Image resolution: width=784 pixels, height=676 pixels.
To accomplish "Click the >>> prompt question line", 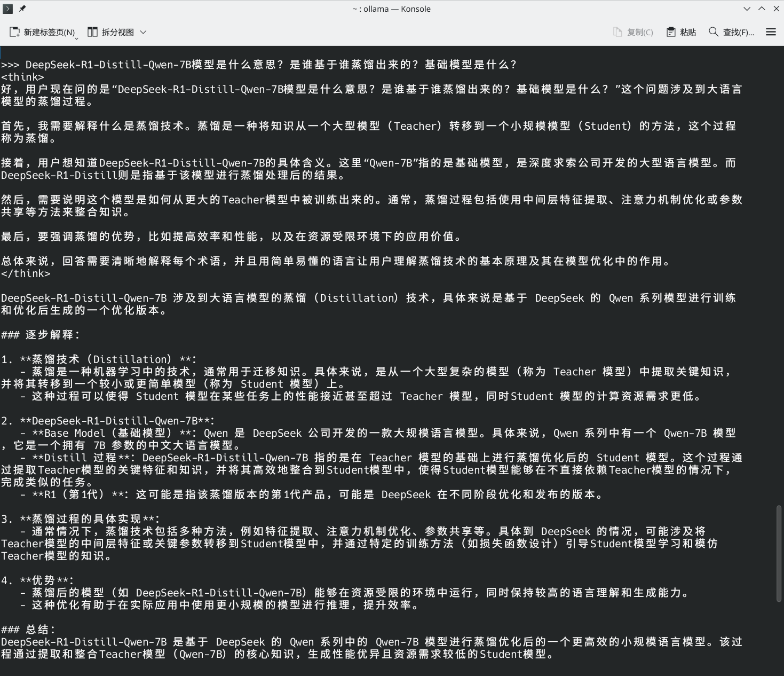I will (x=259, y=65).
